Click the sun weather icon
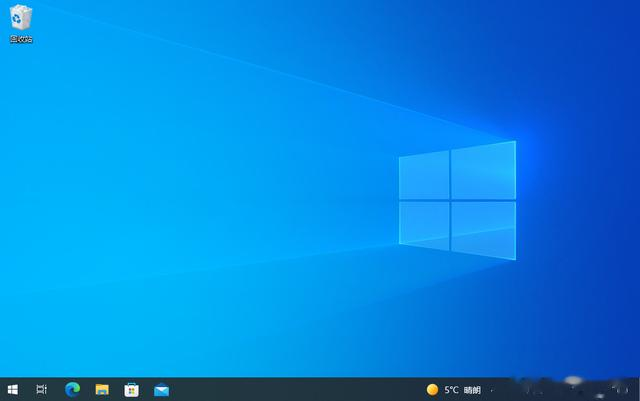640x401 pixels. click(432, 389)
